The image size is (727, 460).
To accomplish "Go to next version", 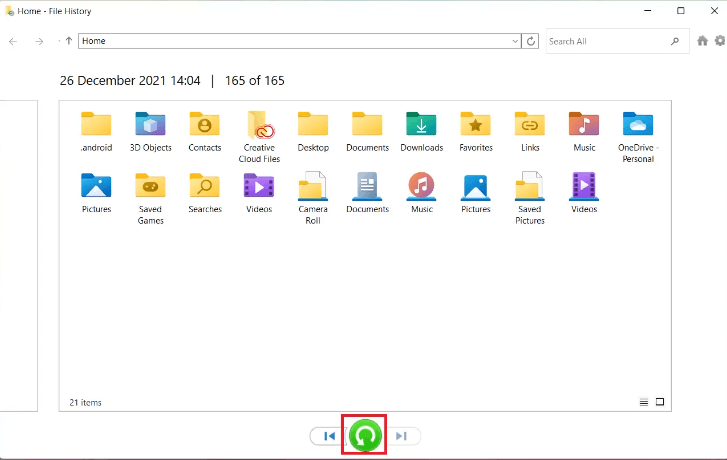I will click(402, 436).
